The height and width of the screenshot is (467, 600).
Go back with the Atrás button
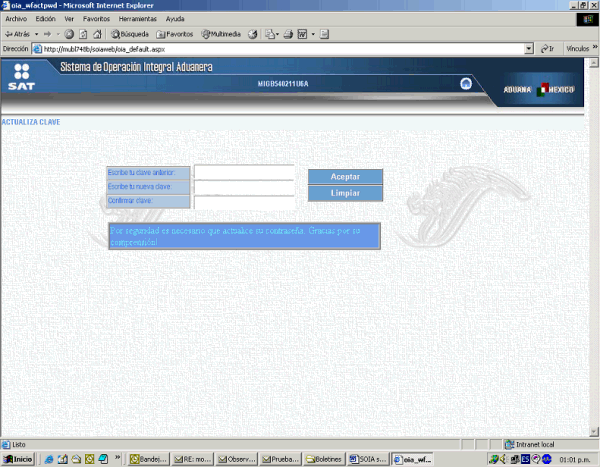(17, 34)
